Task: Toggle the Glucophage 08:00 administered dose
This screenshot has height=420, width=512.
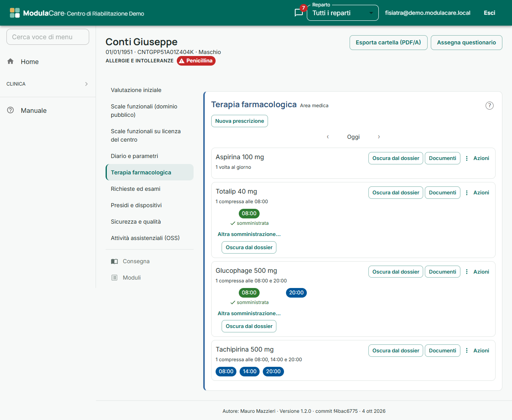Action: click(249, 293)
